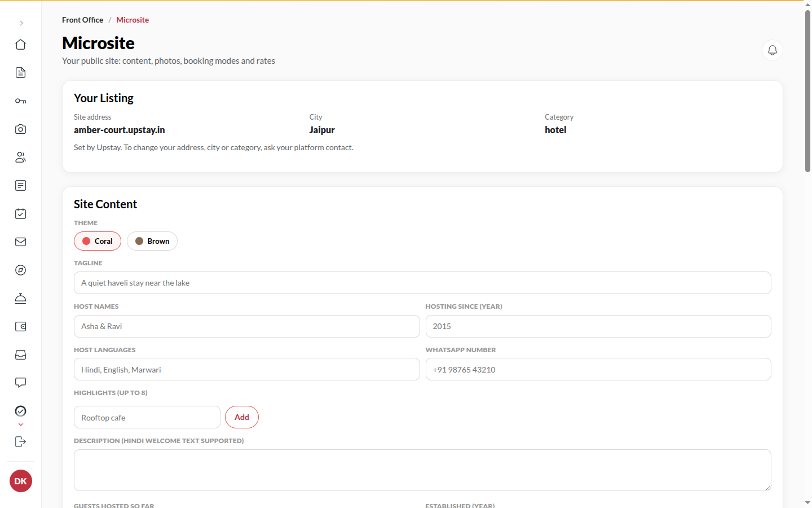Open the wallet icon in the sidebar
The width and height of the screenshot is (812, 508).
21,327
